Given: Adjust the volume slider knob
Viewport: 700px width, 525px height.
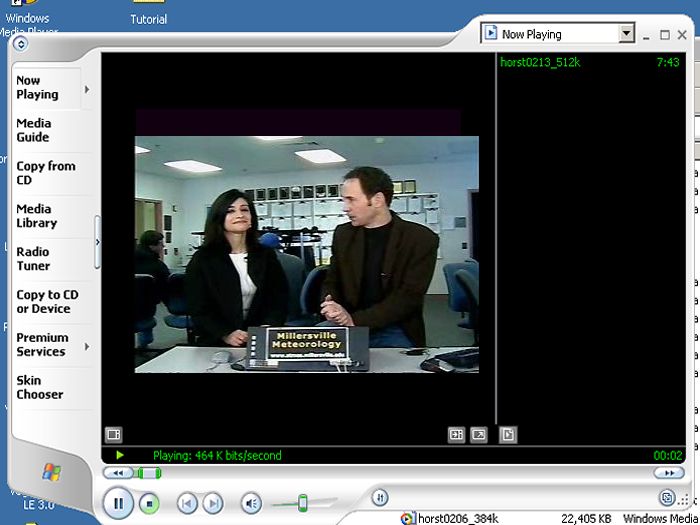Looking at the screenshot, I should [303, 503].
